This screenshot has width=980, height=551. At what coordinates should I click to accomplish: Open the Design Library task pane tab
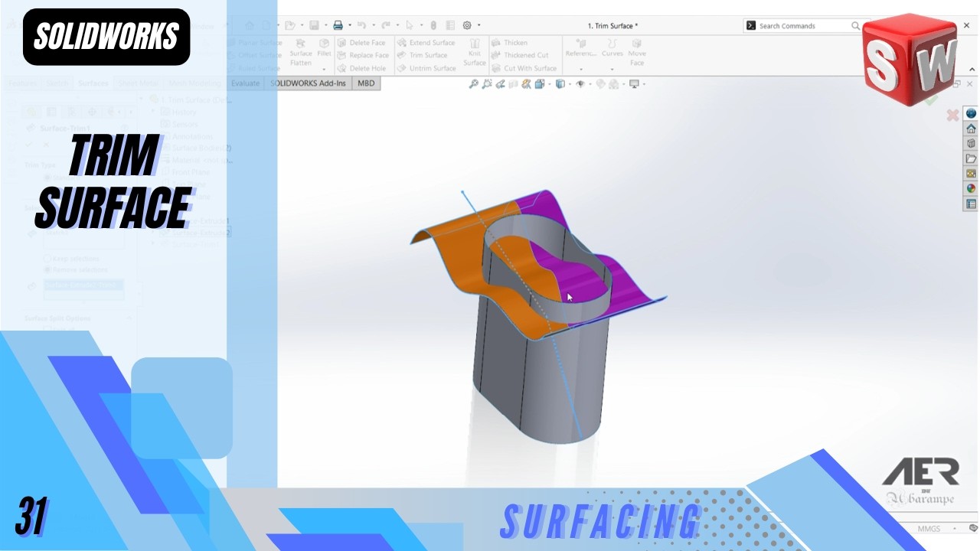point(971,143)
